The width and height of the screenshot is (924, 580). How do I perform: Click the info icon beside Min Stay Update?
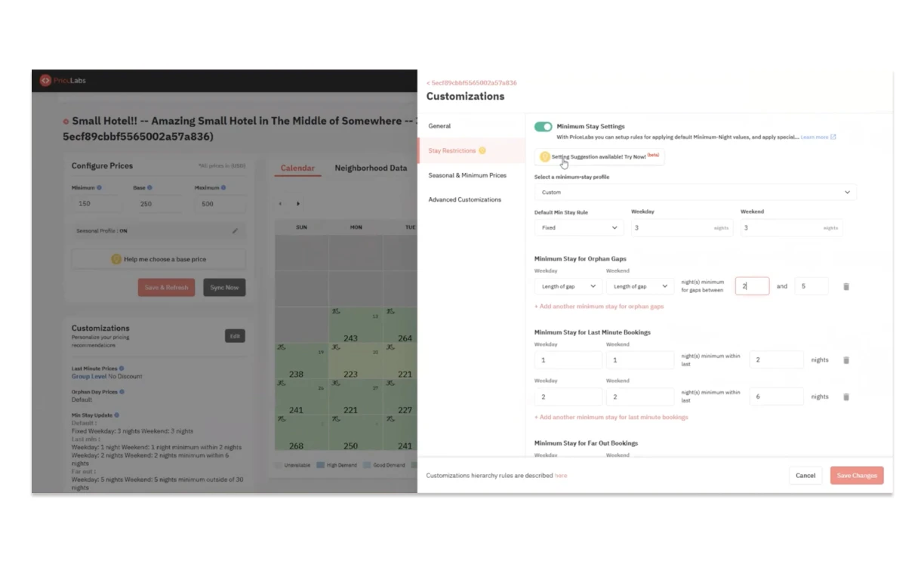[x=116, y=415]
